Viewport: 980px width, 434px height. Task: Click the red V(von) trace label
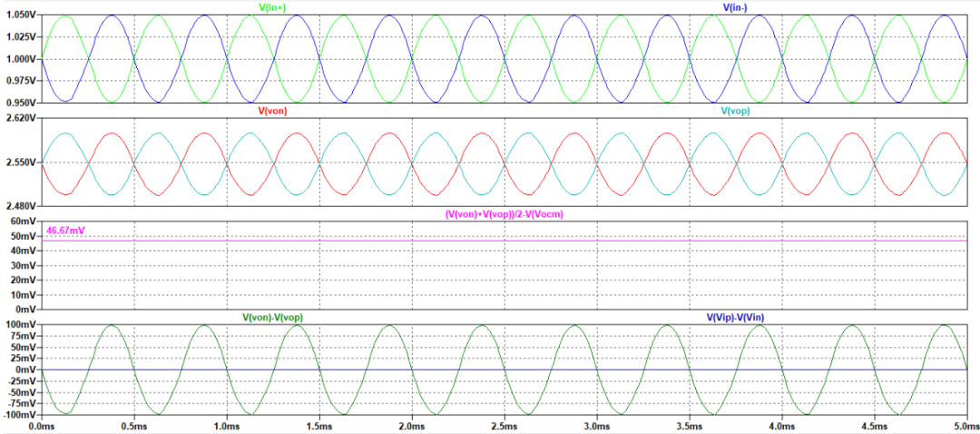pos(274,111)
